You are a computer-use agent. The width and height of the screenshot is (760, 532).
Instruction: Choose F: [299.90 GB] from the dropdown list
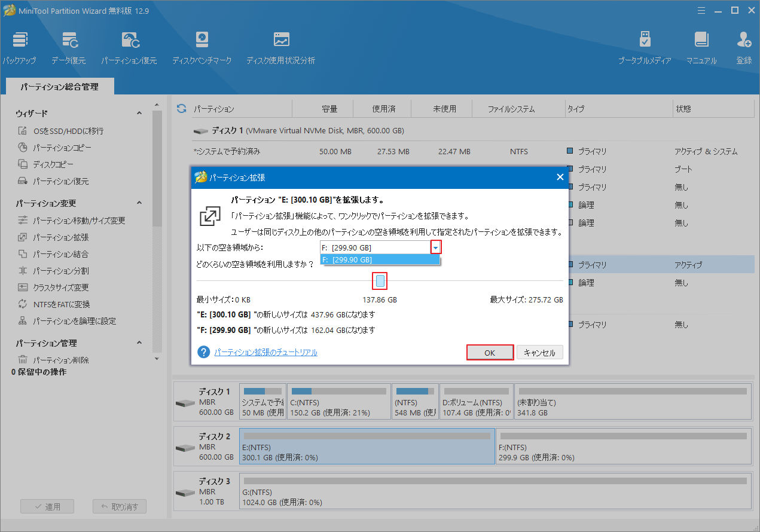pos(380,259)
